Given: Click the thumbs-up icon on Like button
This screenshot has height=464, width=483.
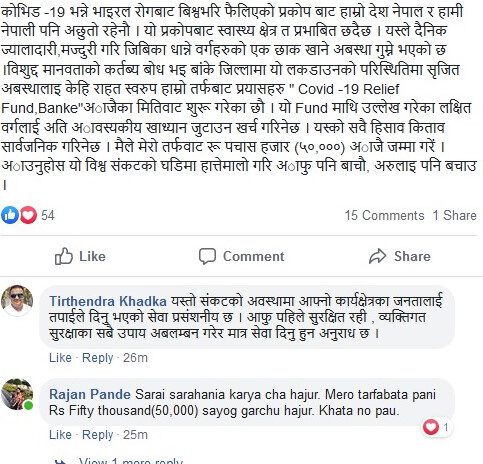Looking at the screenshot, I should (x=64, y=256).
